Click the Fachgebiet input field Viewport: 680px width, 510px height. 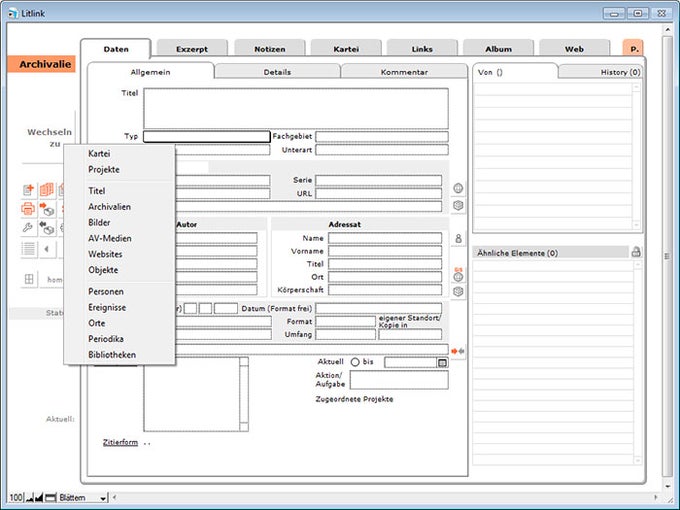click(x=382, y=137)
